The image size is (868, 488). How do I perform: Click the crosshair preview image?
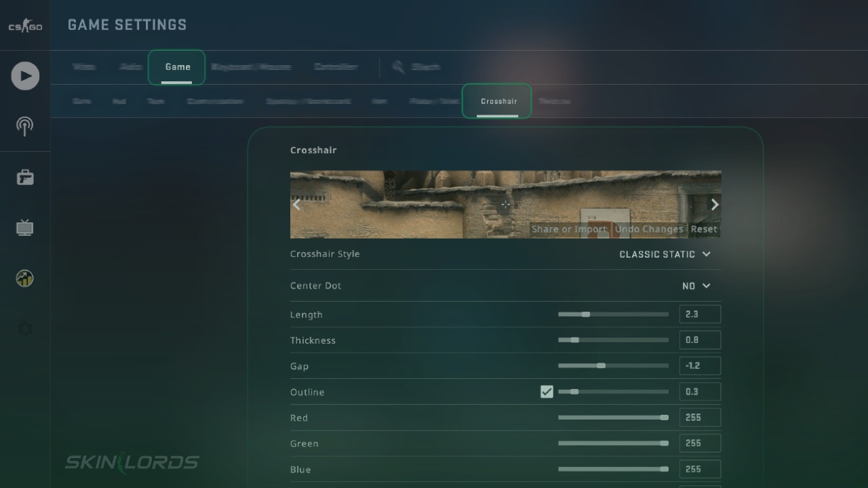(x=505, y=204)
